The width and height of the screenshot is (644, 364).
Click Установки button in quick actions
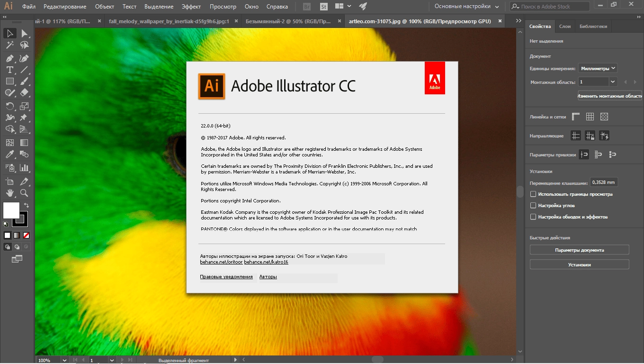580,264
